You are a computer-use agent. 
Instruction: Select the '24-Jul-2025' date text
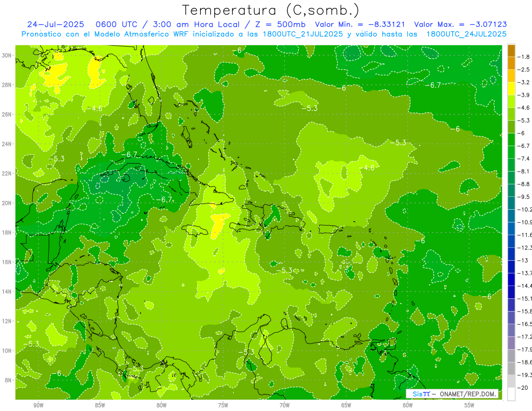point(55,24)
